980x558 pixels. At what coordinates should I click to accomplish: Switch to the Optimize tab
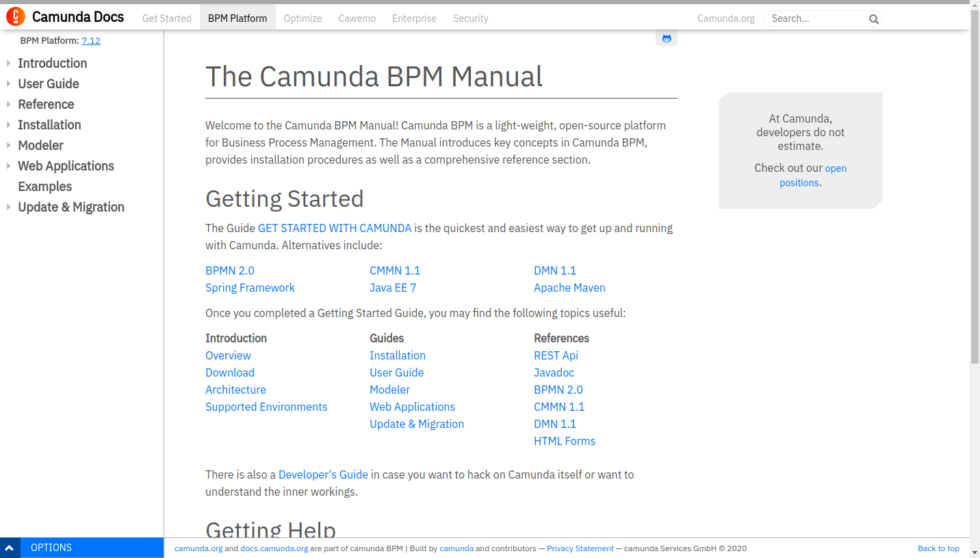coord(302,18)
